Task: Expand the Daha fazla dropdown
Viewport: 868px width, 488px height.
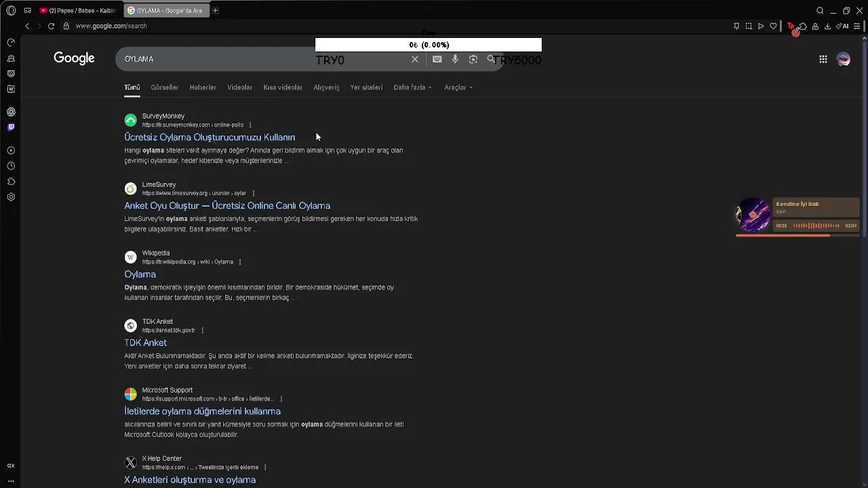Action: point(412,87)
